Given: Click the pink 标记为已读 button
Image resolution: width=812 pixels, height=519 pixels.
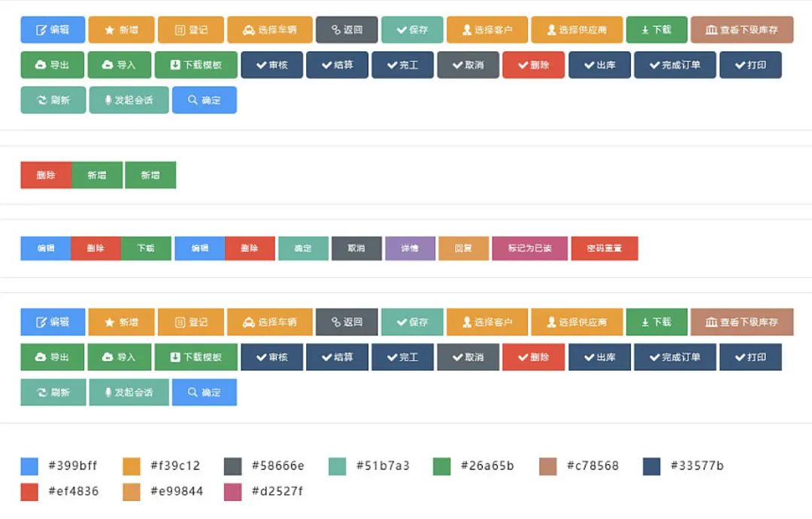Looking at the screenshot, I should click(529, 248).
